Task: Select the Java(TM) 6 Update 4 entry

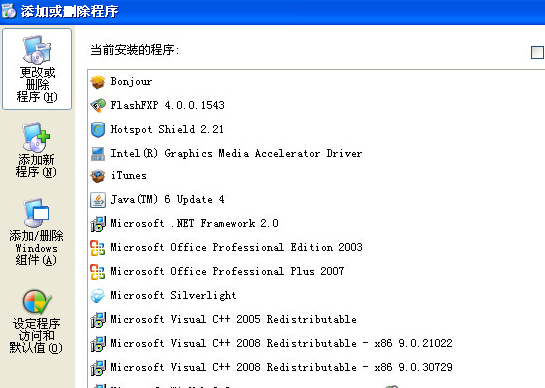Action: (168, 200)
